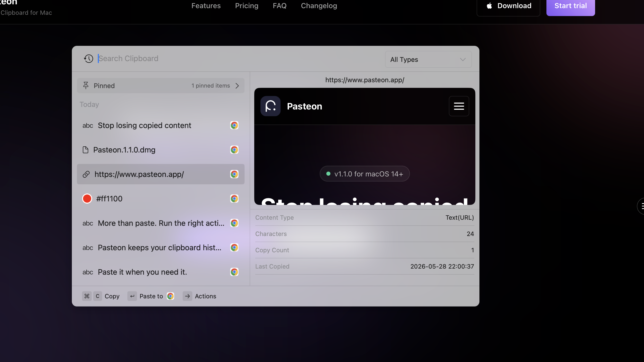
Task: Click the C key badge in footer
Action: click(98, 296)
